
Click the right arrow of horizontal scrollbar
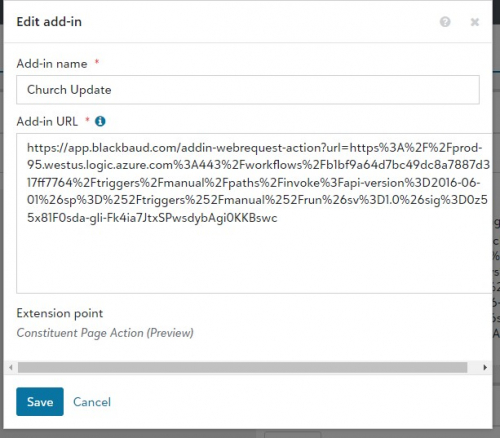point(485,368)
